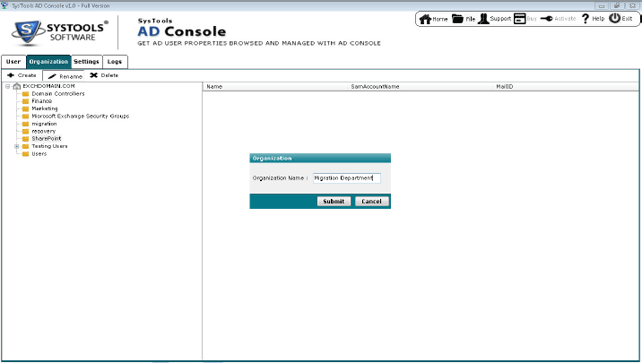Click the Users folder icon

tap(25, 154)
